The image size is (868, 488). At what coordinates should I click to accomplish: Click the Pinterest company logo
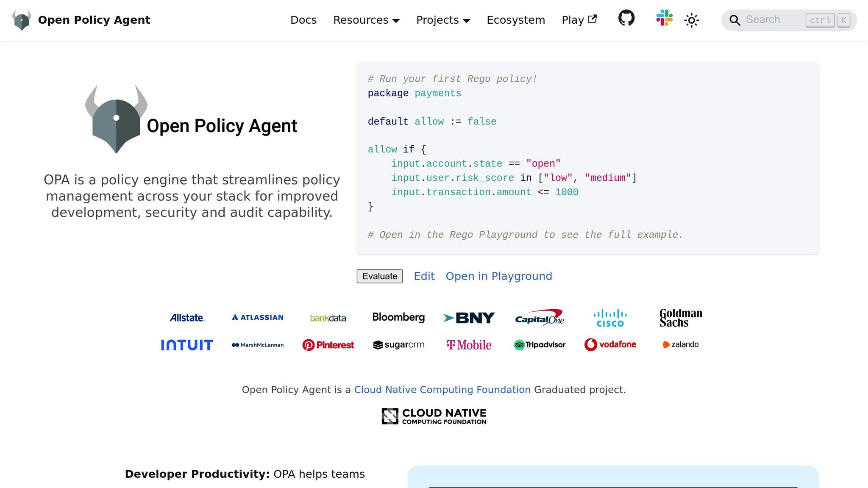pyautogui.click(x=328, y=344)
